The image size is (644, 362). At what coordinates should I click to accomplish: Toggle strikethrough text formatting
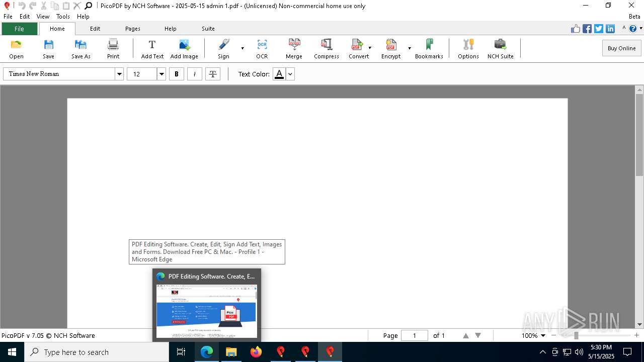(x=213, y=74)
